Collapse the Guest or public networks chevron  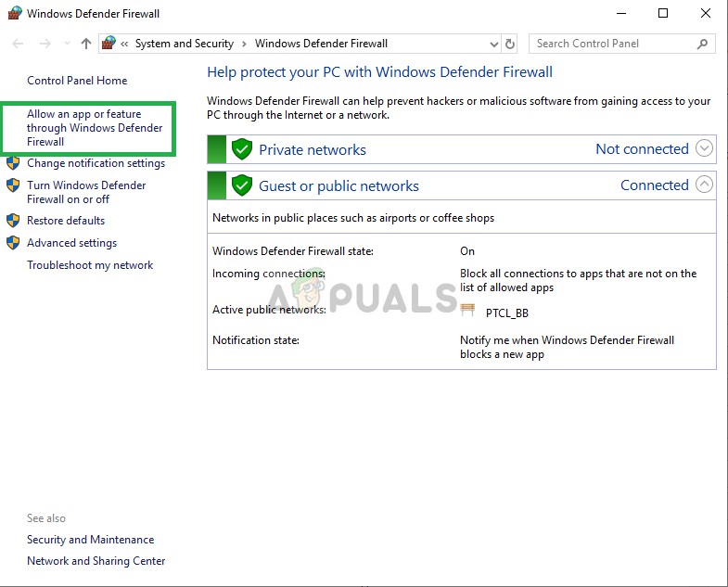(704, 185)
